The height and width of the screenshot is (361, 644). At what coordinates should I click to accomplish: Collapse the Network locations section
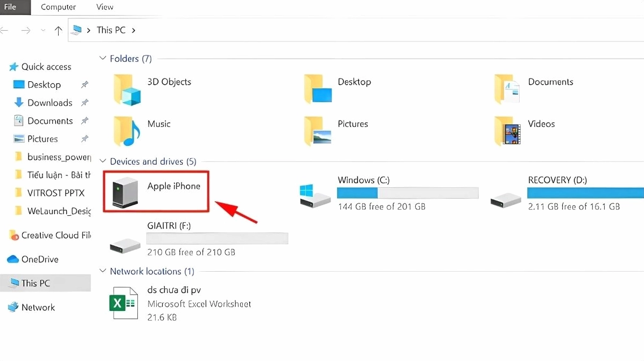pos(102,271)
